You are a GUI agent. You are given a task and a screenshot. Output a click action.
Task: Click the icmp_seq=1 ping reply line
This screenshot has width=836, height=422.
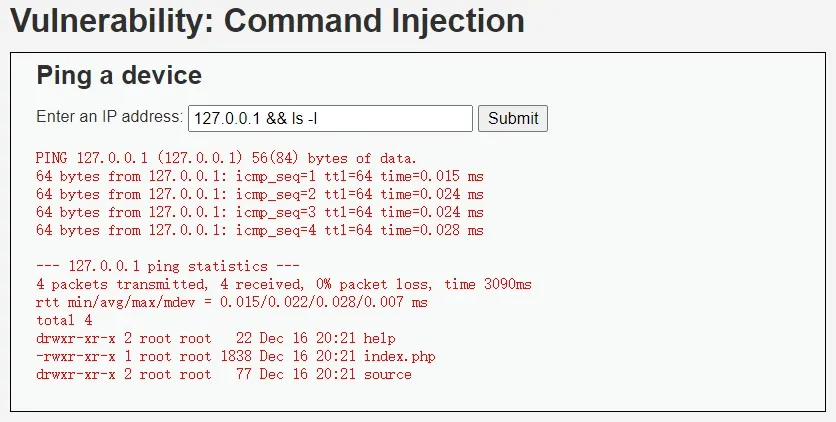tap(260, 176)
